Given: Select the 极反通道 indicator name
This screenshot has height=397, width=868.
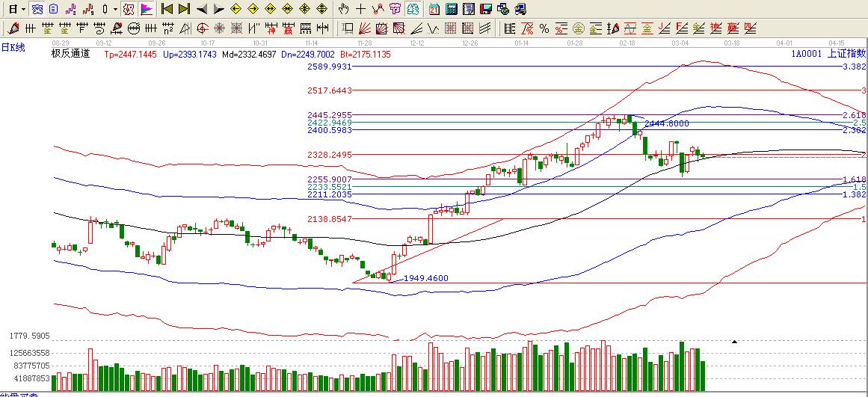Looking at the screenshot, I should (70, 54).
